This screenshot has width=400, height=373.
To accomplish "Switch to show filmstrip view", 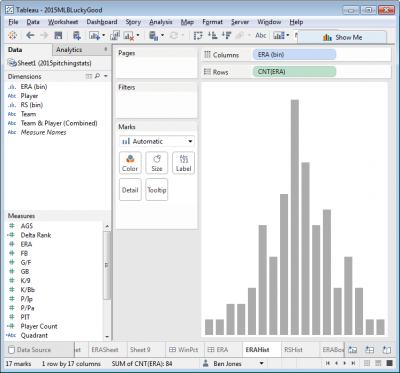I will tap(378, 363).
